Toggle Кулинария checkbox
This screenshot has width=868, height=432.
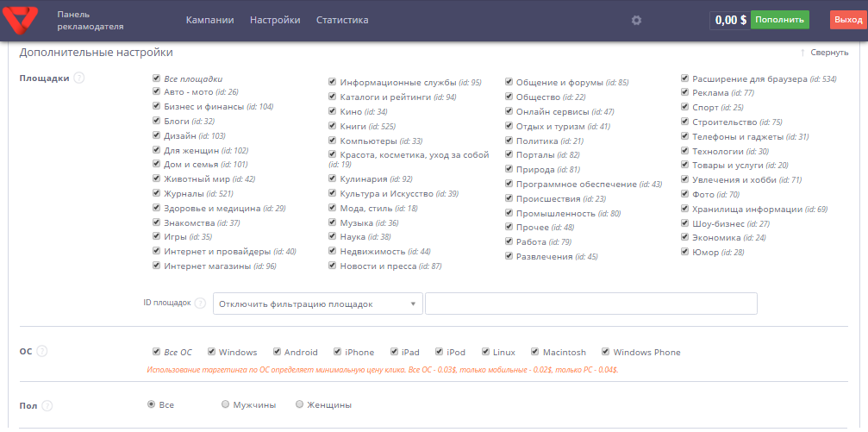click(x=332, y=178)
